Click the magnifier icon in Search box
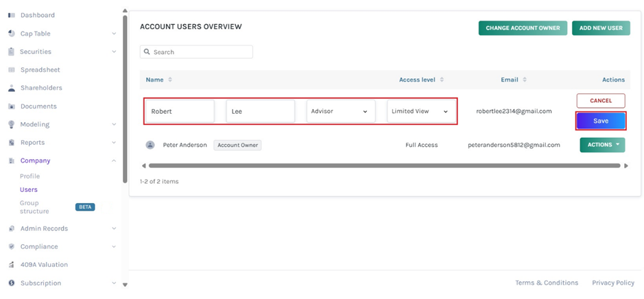The image size is (644, 299). click(x=147, y=52)
